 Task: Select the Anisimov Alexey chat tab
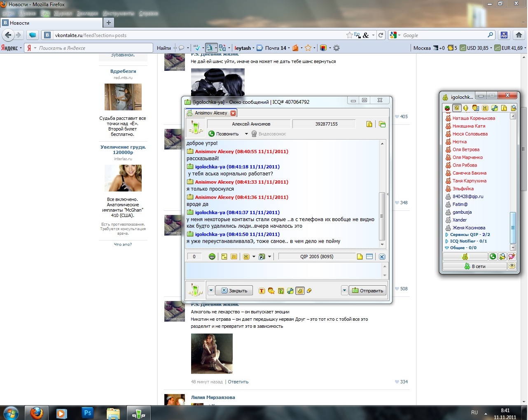click(210, 113)
